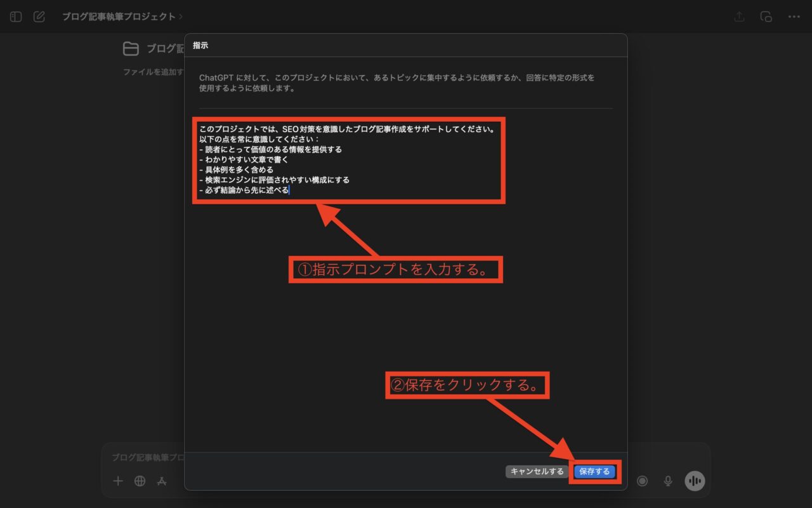Click the plus attach icon in composer
The height and width of the screenshot is (508, 812).
click(118, 481)
